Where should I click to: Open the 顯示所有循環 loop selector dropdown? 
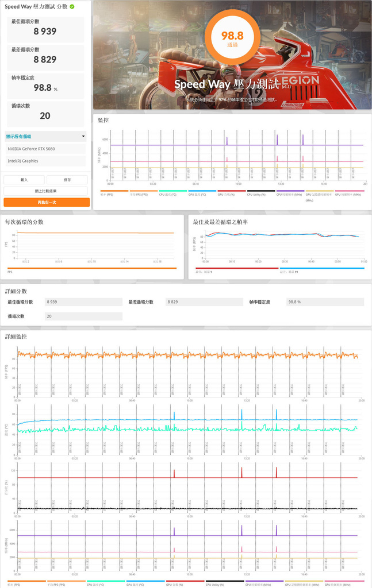coord(46,137)
